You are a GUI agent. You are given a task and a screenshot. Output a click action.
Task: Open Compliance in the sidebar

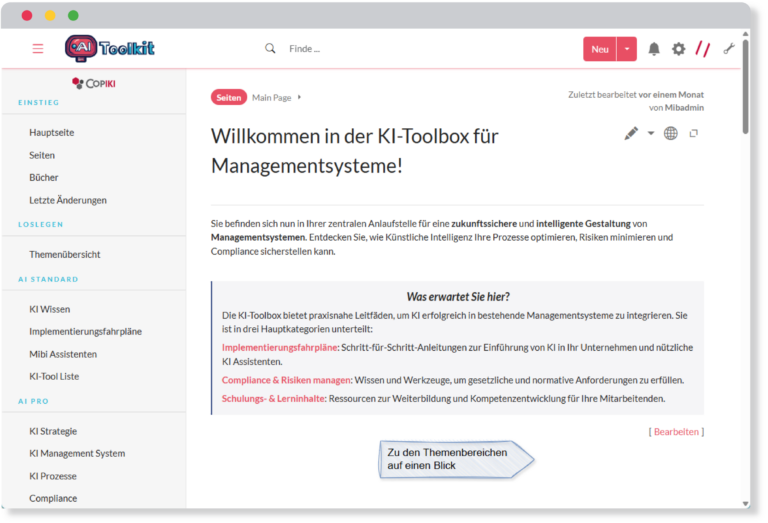tap(53, 498)
